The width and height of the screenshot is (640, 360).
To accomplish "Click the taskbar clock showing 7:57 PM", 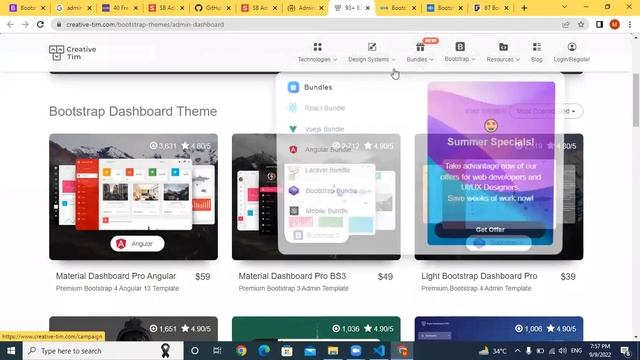I will [x=600, y=351].
